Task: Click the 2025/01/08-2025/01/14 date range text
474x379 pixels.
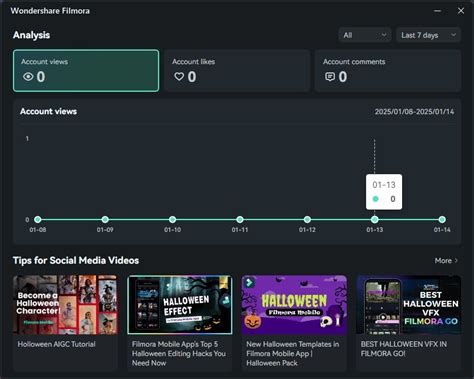Action: [414, 112]
